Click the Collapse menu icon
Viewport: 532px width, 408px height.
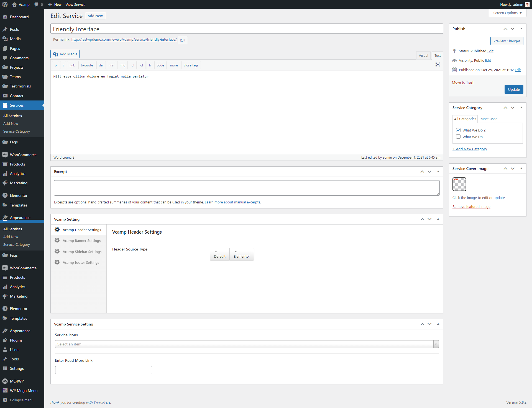[x=5, y=400]
